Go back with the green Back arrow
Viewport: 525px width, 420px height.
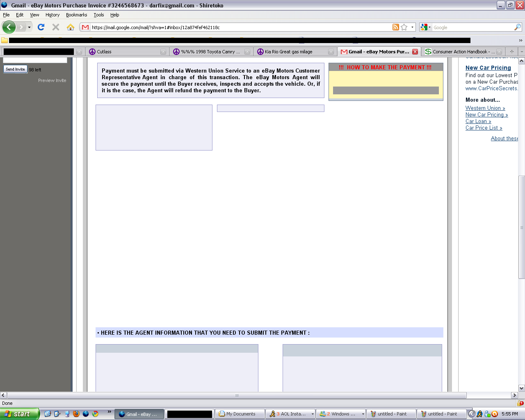(x=9, y=27)
